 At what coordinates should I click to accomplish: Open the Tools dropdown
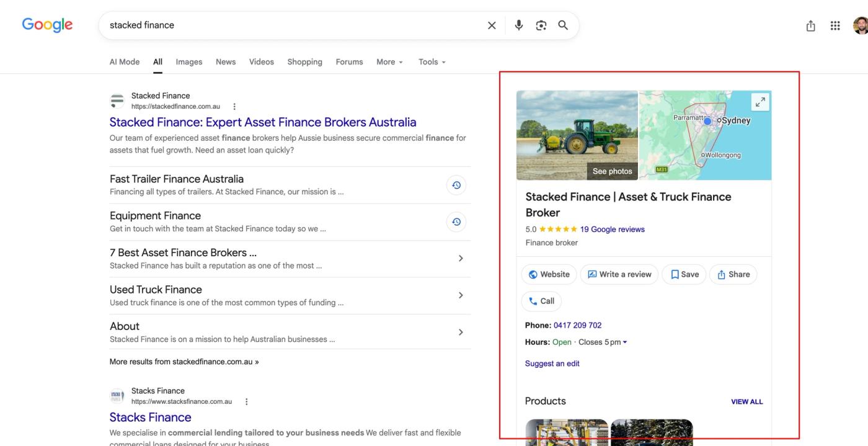pyautogui.click(x=432, y=62)
